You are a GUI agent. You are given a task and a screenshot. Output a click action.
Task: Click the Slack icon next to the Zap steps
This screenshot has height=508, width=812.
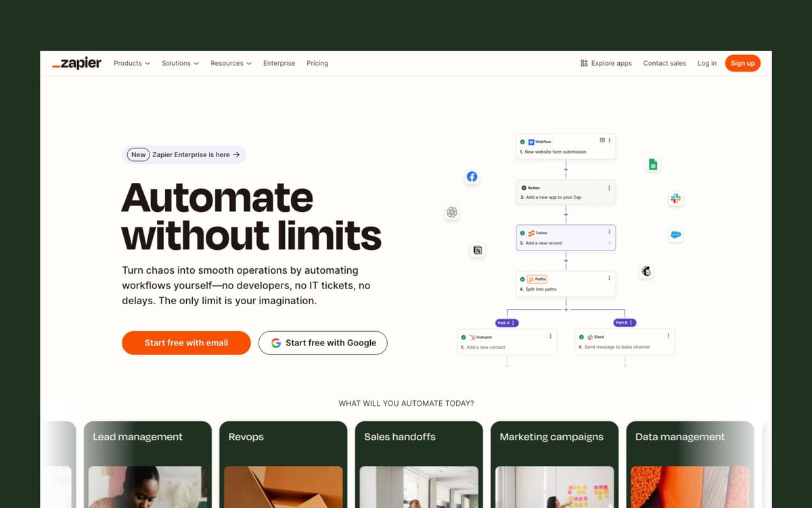675,198
